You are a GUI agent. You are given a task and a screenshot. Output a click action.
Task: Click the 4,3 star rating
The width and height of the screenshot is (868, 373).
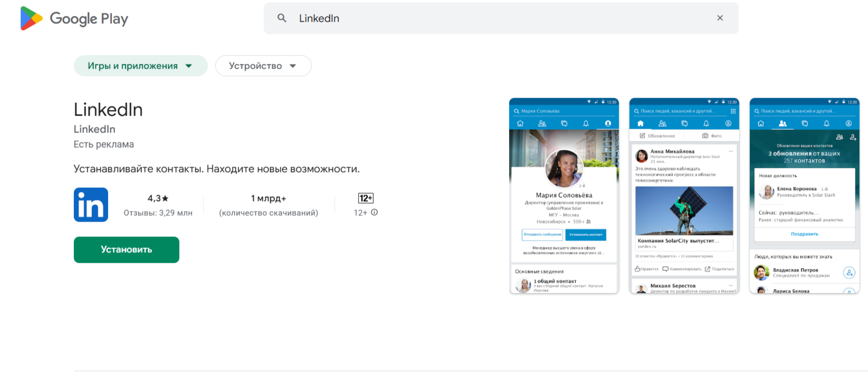(x=158, y=198)
